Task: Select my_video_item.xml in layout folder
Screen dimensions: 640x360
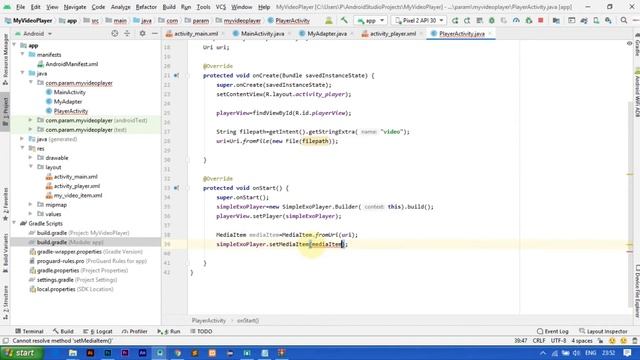Action: click(x=78, y=196)
